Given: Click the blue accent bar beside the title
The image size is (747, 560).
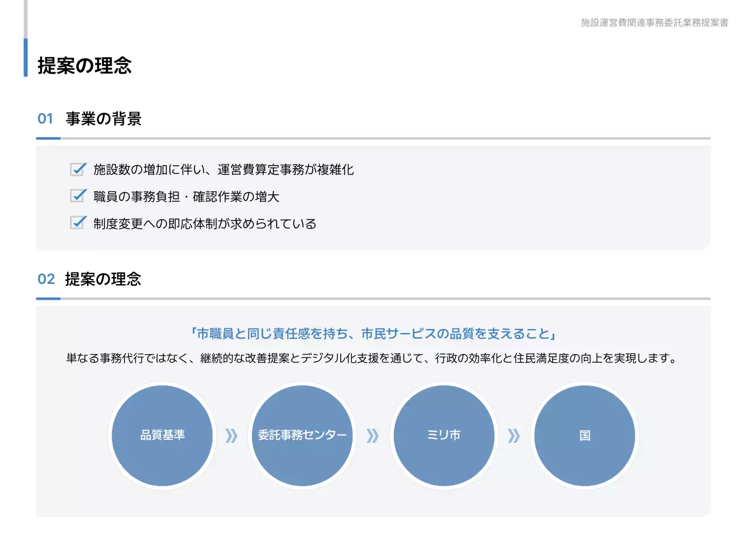Looking at the screenshot, I should [x=26, y=58].
